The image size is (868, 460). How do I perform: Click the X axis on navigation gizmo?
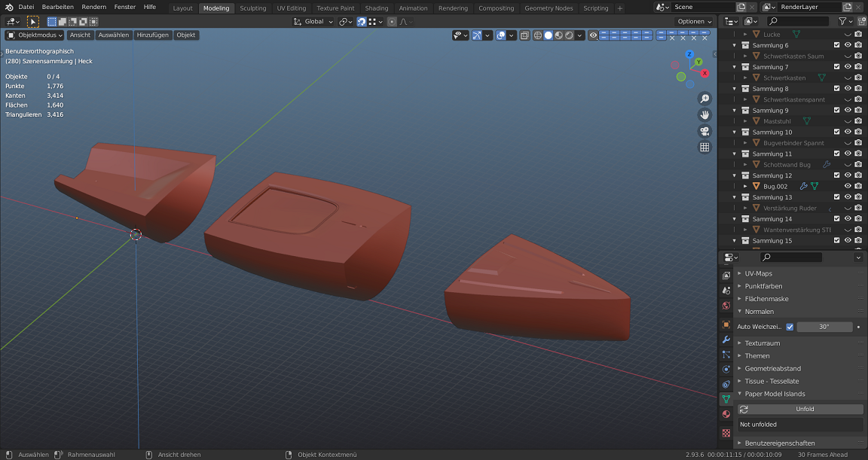pyautogui.click(x=704, y=73)
